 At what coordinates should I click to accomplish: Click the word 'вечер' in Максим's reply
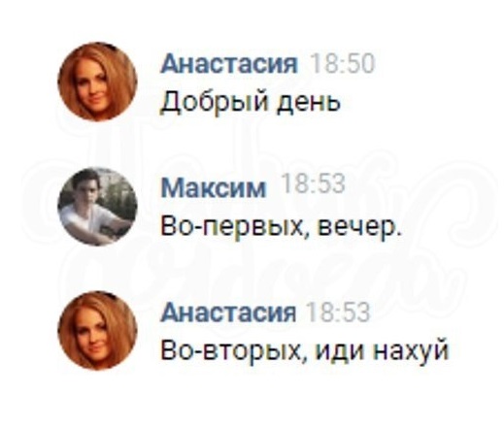click(358, 228)
